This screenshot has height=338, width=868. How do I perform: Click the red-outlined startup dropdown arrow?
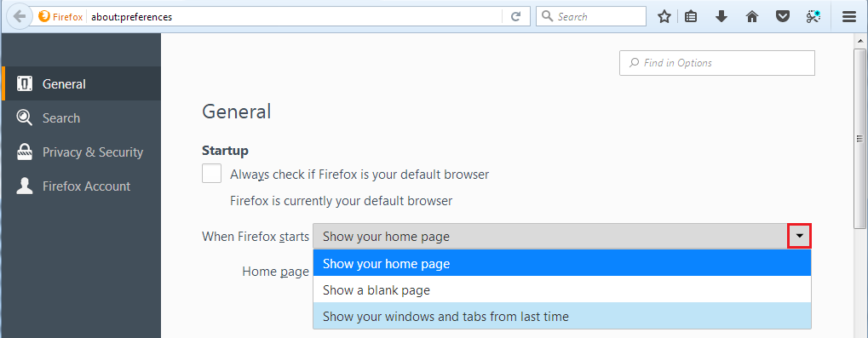click(799, 236)
